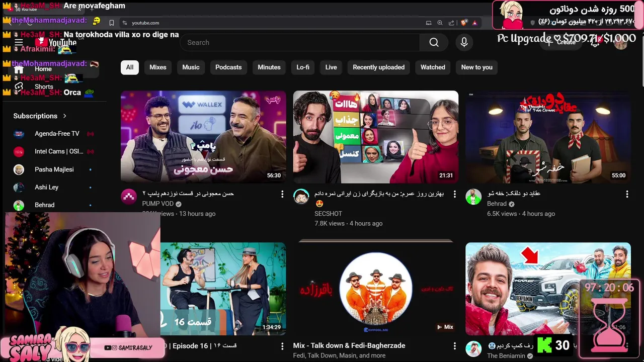The image size is (644, 362).
Task: Expand Subscriptions with the chevron arrow
Action: tap(64, 116)
